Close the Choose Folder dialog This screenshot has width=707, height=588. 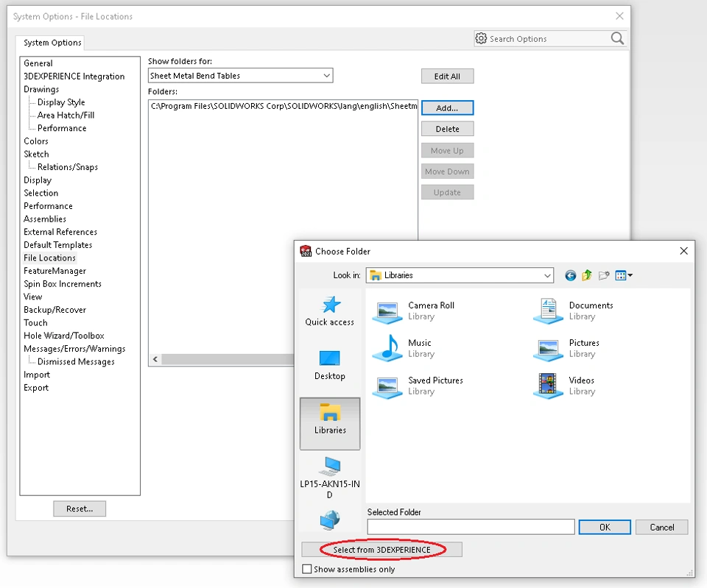pos(683,251)
